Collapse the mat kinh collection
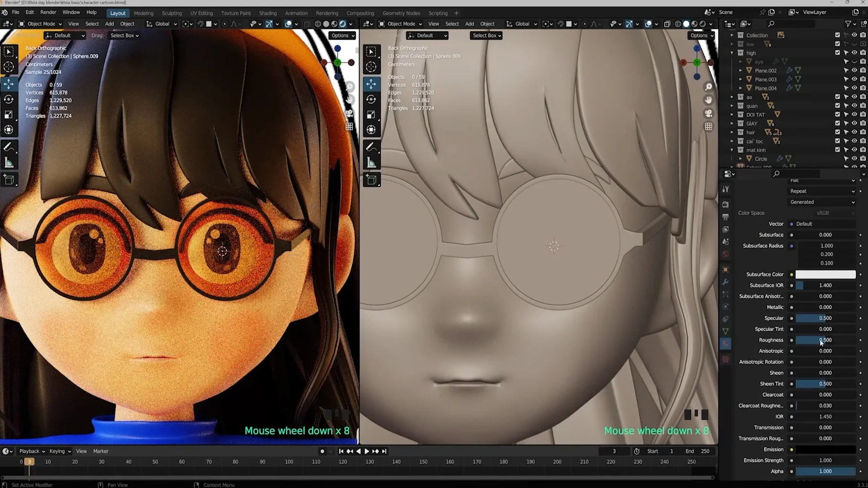Viewport: 868px width, 488px height. tap(732, 150)
